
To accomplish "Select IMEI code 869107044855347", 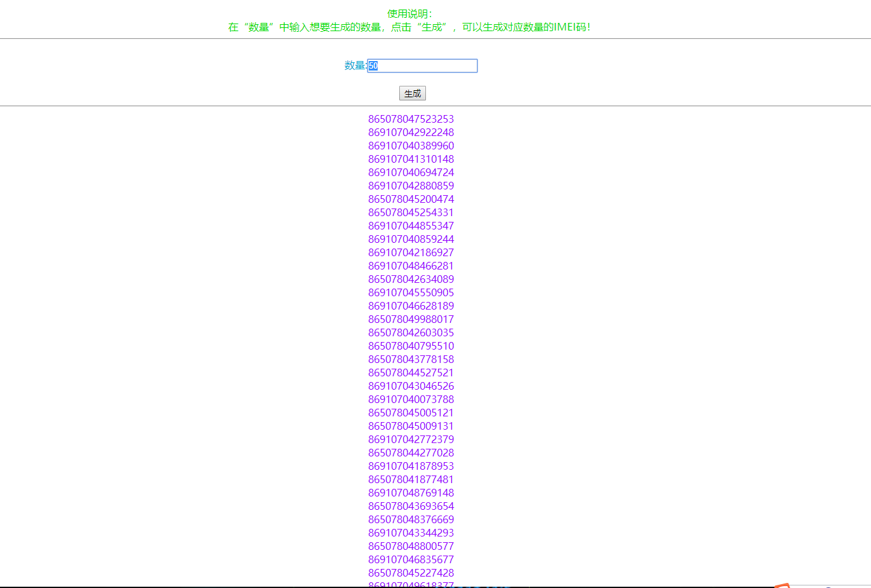I will [x=411, y=226].
